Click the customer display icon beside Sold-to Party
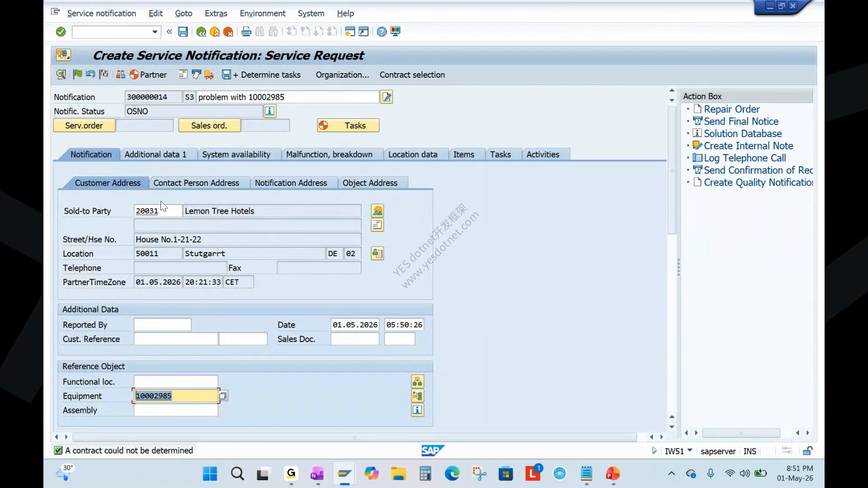868x488 pixels. 377,211
